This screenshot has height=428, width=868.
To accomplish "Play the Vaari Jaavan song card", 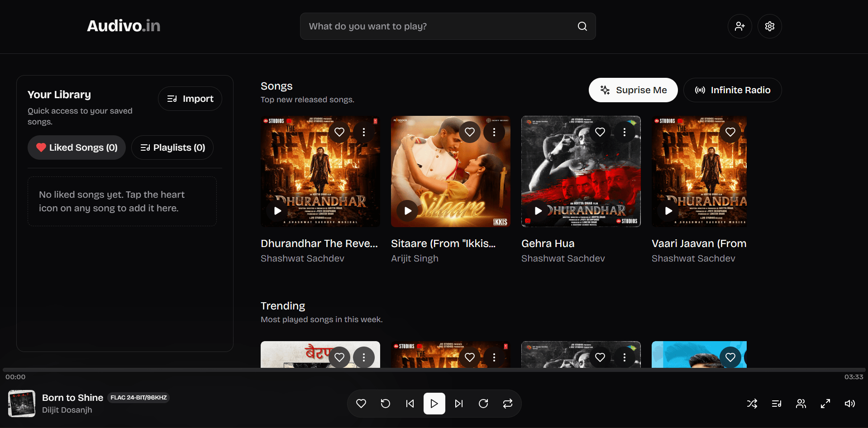I will click(x=668, y=210).
